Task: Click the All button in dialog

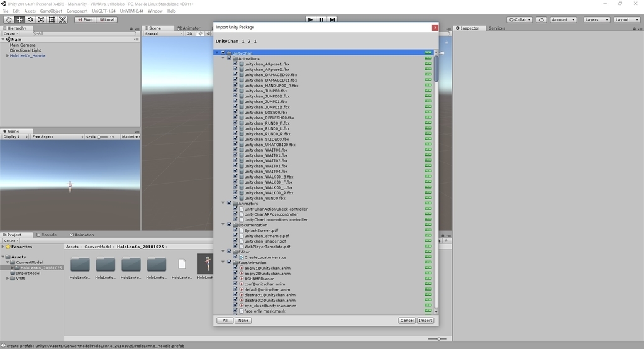Action: [x=225, y=320]
